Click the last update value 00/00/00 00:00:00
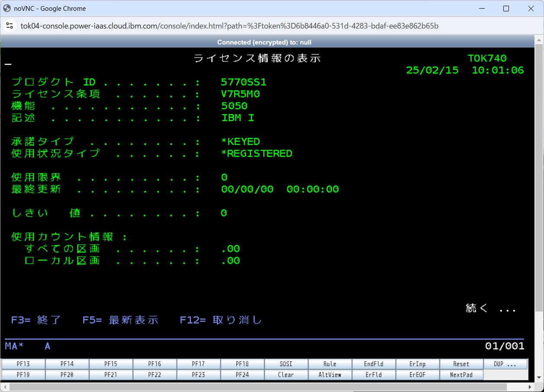 280,189
